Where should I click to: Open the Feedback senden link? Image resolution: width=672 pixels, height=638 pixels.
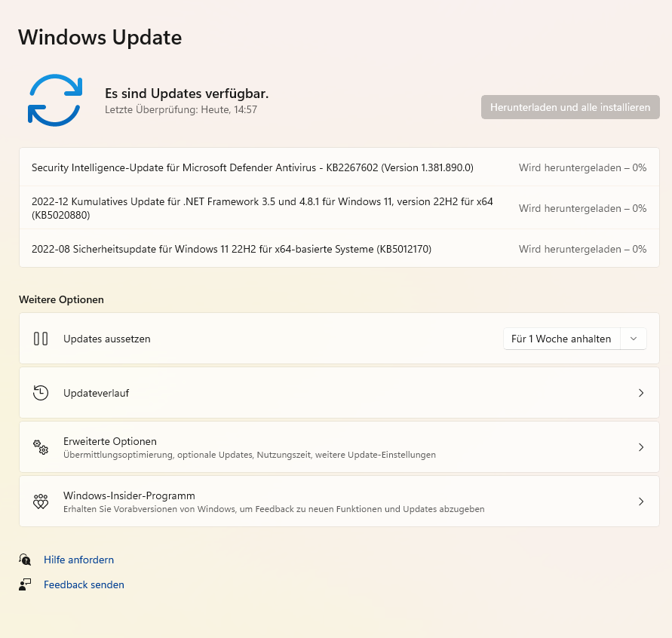click(x=84, y=584)
